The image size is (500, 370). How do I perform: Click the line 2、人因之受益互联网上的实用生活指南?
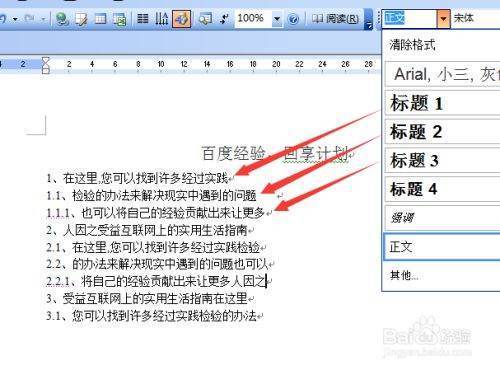pyautogui.click(x=147, y=230)
